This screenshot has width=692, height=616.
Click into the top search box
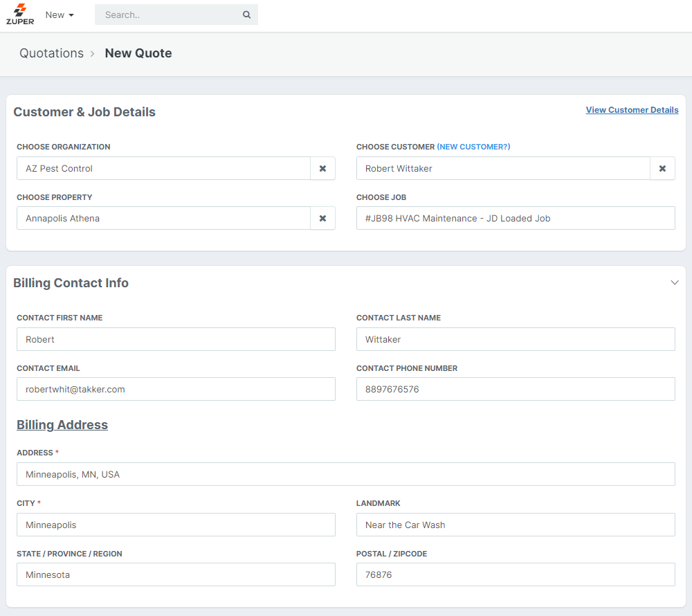tap(169, 15)
